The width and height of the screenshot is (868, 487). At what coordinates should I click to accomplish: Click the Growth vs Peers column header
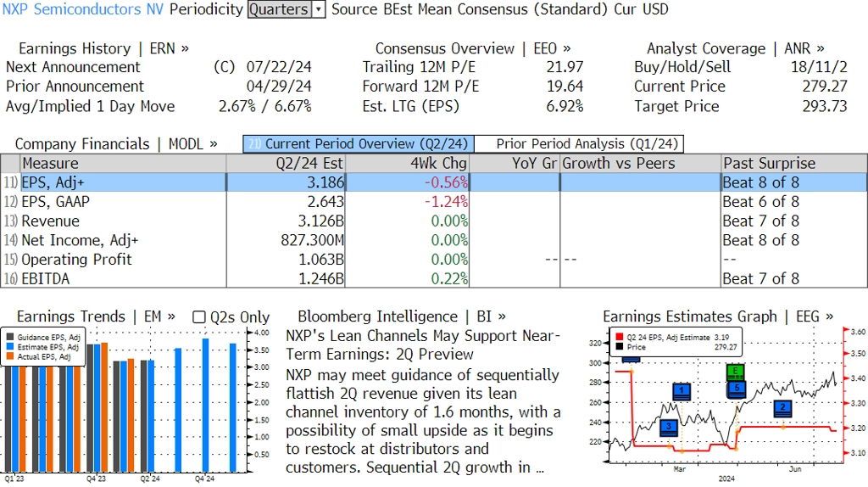coord(641,164)
